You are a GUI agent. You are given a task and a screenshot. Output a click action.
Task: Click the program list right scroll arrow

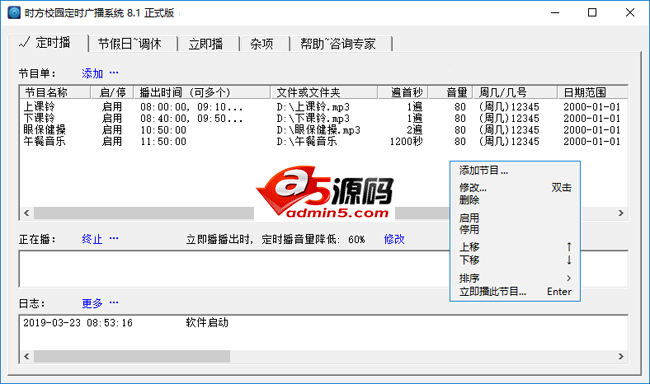click(621, 213)
